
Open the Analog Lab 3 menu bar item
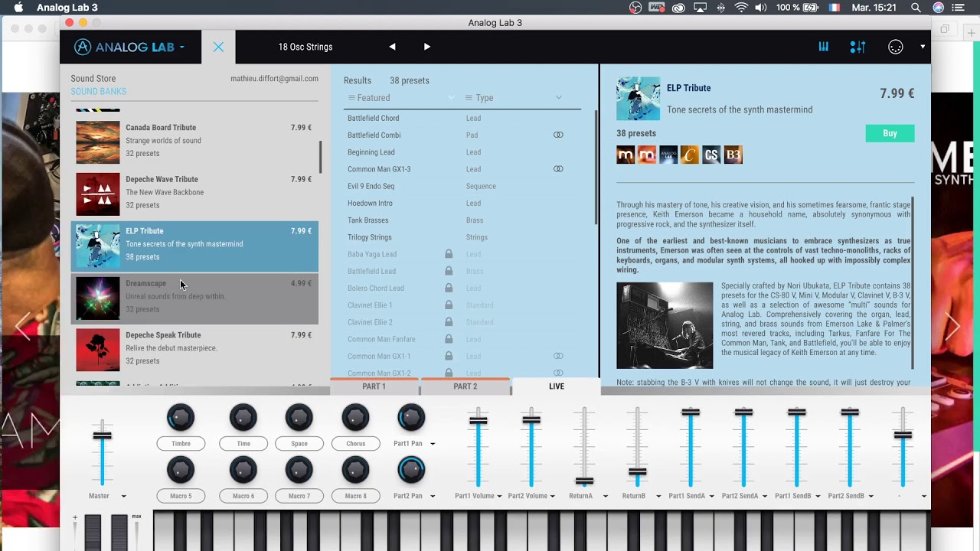pyautogui.click(x=67, y=8)
